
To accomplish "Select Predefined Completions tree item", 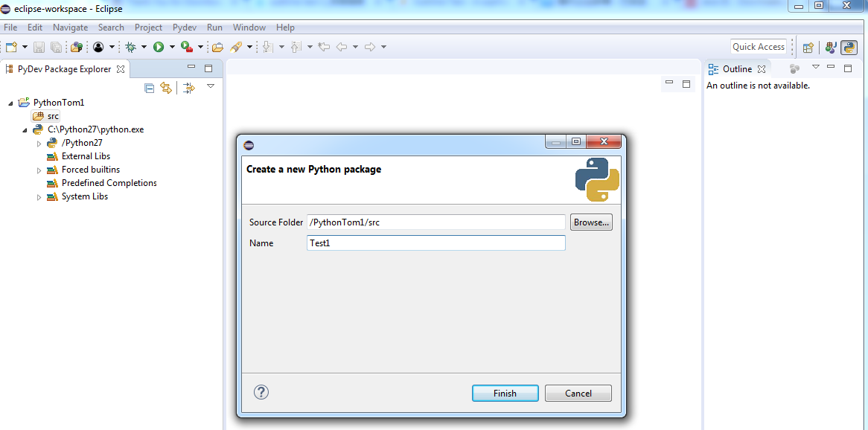I will tap(109, 183).
